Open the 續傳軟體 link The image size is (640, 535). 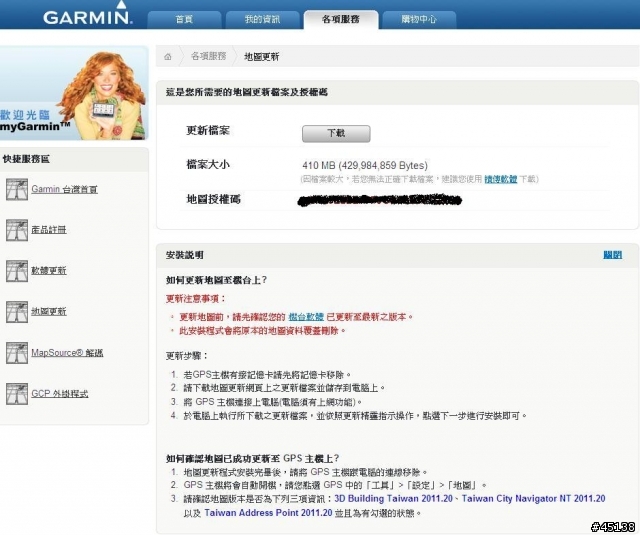coord(500,179)
